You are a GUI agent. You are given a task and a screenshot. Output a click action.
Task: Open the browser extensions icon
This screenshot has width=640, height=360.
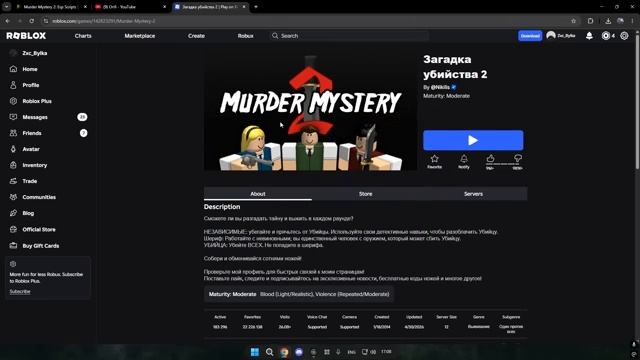590,21
